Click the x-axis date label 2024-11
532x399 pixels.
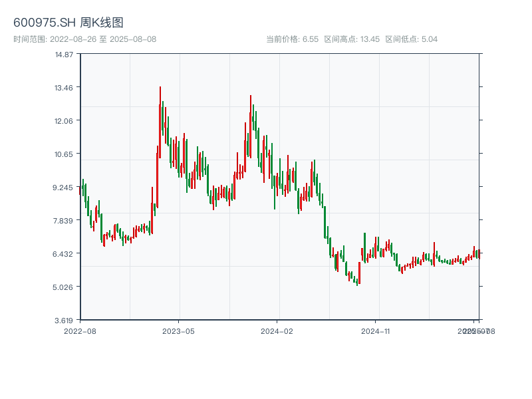click(x=376, y=331)
